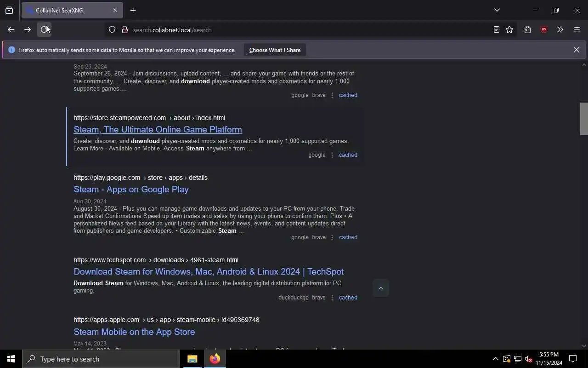Image resolution: width=588 pixels, height=368 pixels.
Task: Open Steam, The Ultimate Online Game Platform link
Action: (158, 130)
